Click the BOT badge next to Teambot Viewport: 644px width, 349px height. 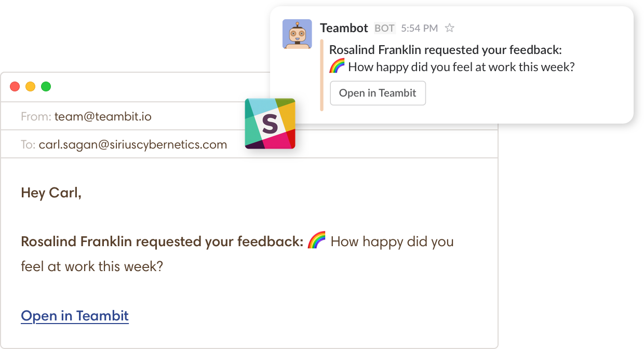tap(385, 28)
